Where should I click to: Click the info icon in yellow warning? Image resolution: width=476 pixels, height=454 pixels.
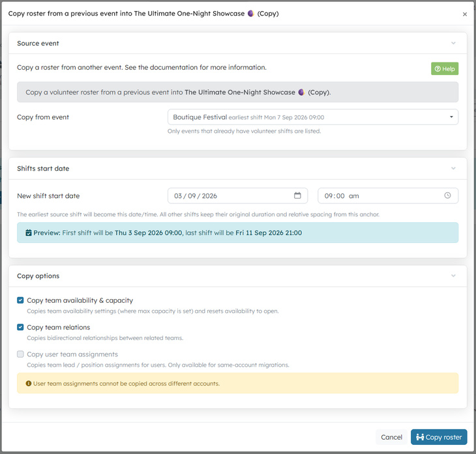[x=29, y=384]
